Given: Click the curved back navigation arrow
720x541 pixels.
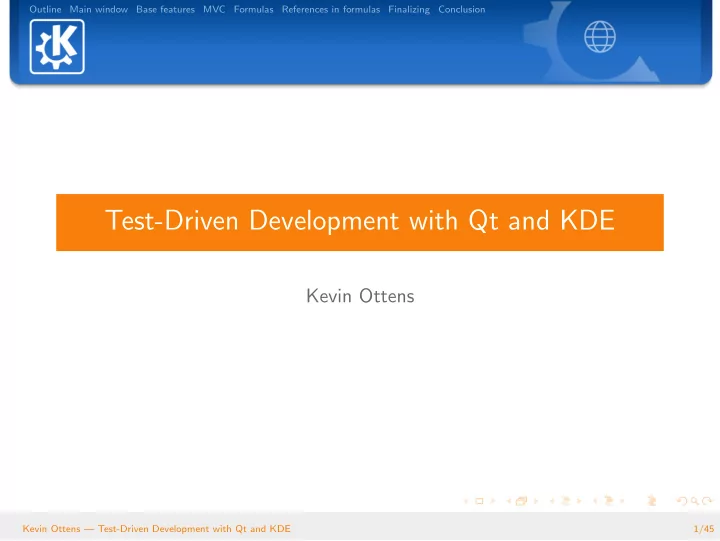Looking at the screenshot, I should [682, 501].
